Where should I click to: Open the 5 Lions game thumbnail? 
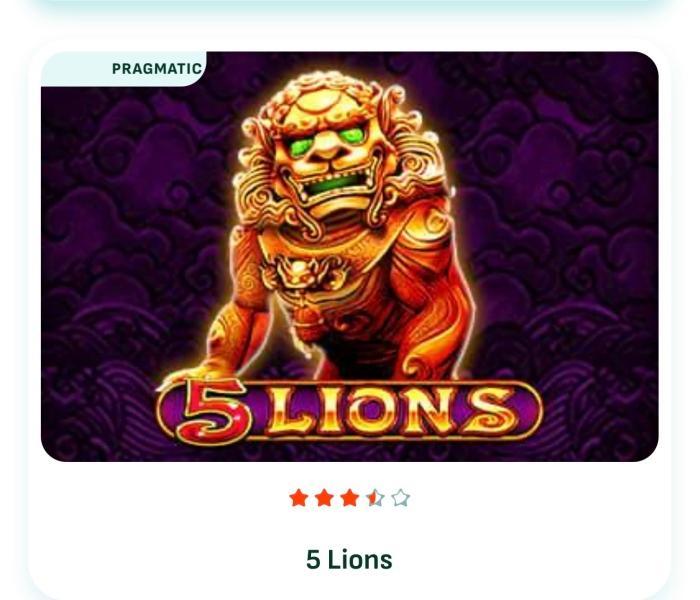[350, 257]
